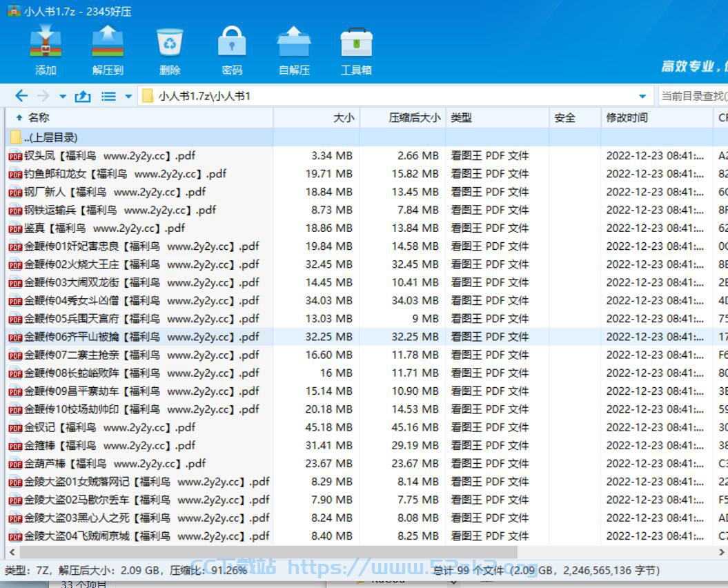Click the scrollbar left arrow
Screen dimensions: 728x588
coord(12,552)
